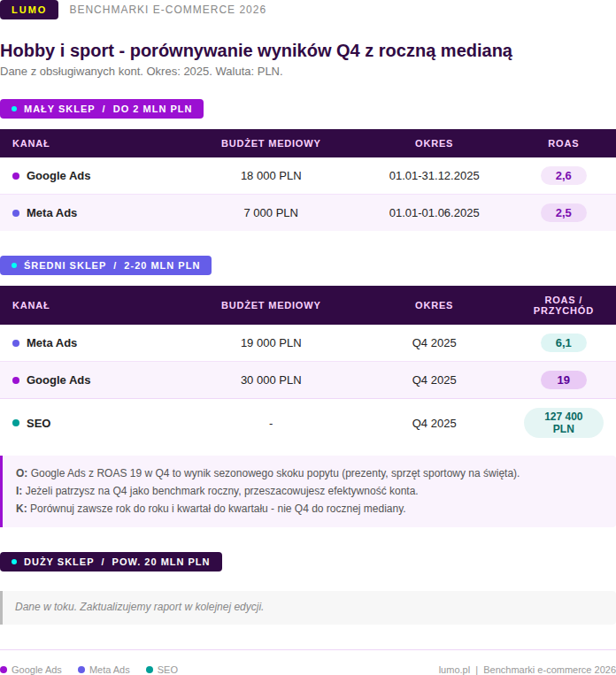Click the '30 000 PLN' budget cell
The width and height of the screenshot is (616, 675).
tap(271, 380)
